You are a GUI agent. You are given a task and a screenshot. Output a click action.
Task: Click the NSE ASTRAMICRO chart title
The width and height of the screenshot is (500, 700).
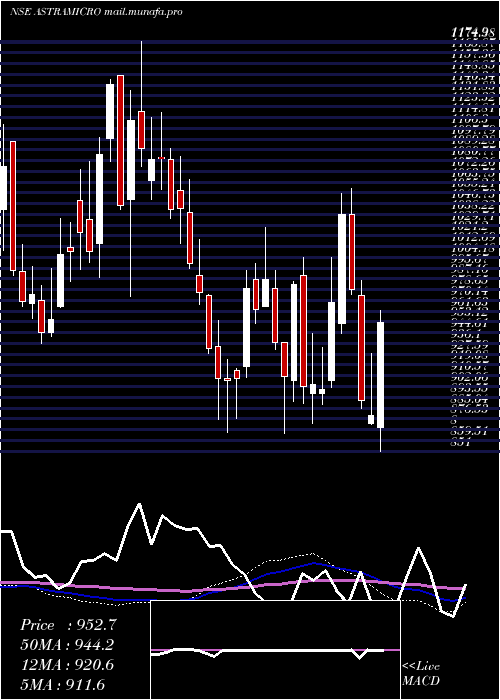[x=55, y=12]
